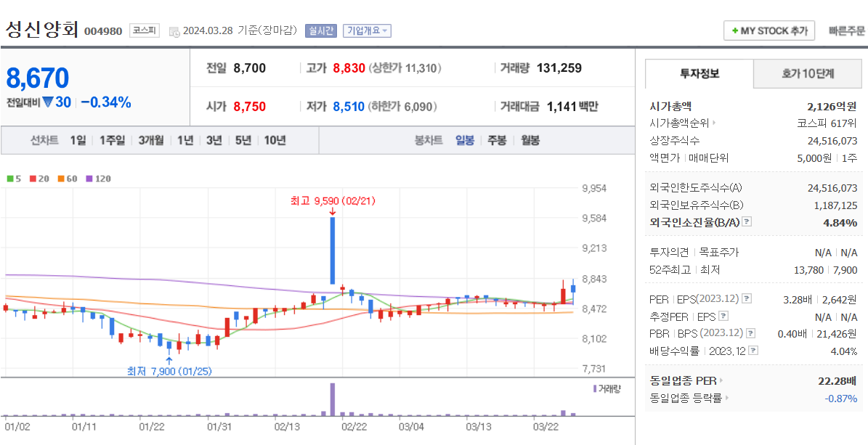Click the blue arrow at 최저 7,900 marker

point(169,360)
